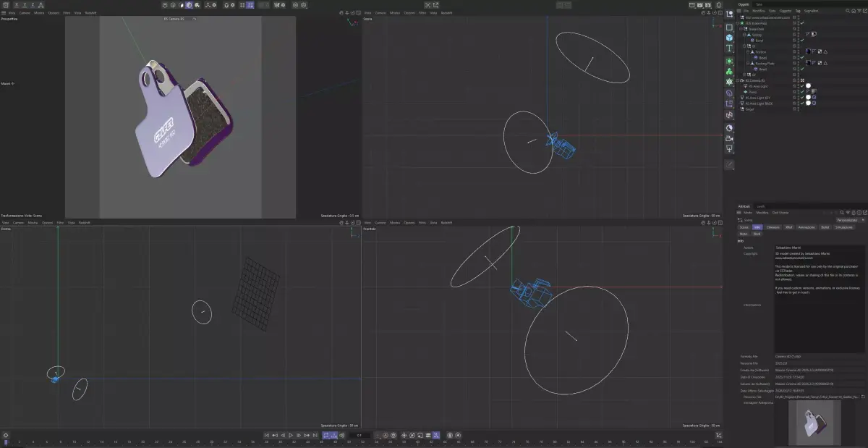Click the RS Camera RS camera icon

point(741,80)
